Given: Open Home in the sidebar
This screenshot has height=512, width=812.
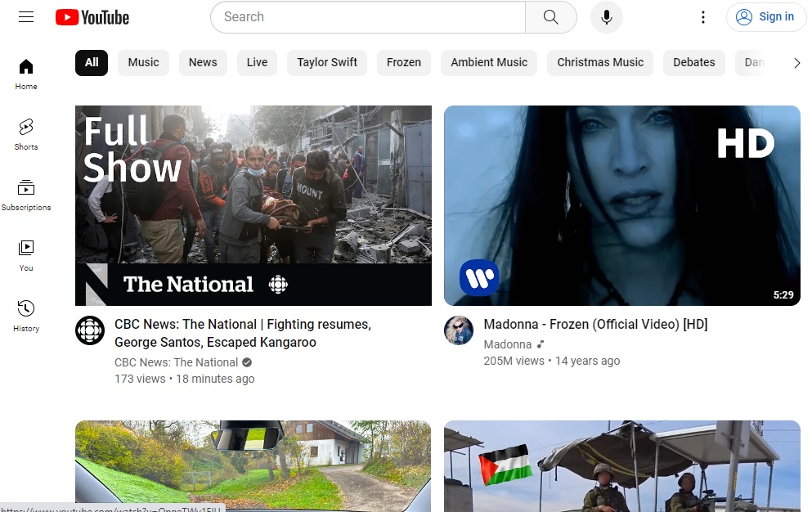Looking at the screenshot, I should tap(26, 74).
